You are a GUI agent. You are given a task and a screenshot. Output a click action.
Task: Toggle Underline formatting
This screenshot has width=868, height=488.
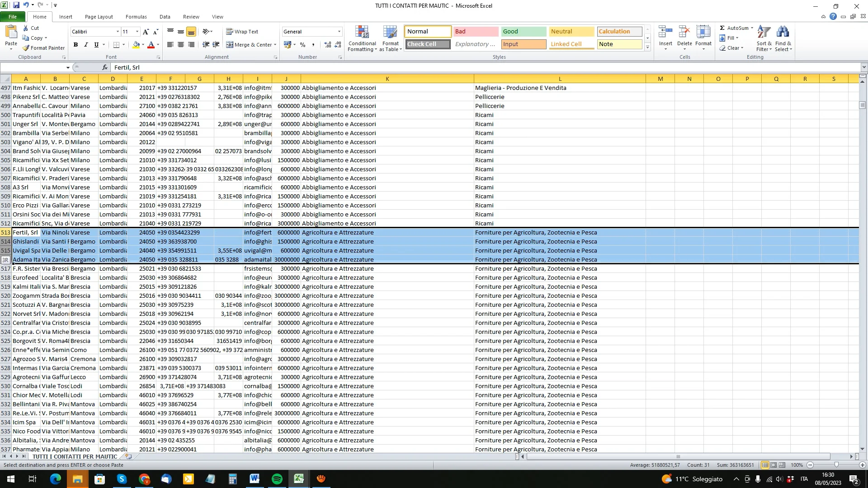pos(96,45)
